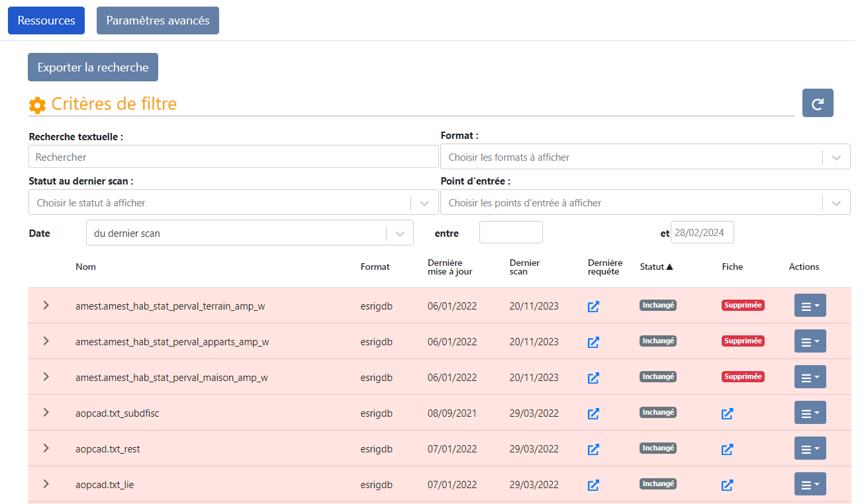Screen dimensions: 864x504
Task: Click the refresh filters icon button
Action: pos(818,103)
